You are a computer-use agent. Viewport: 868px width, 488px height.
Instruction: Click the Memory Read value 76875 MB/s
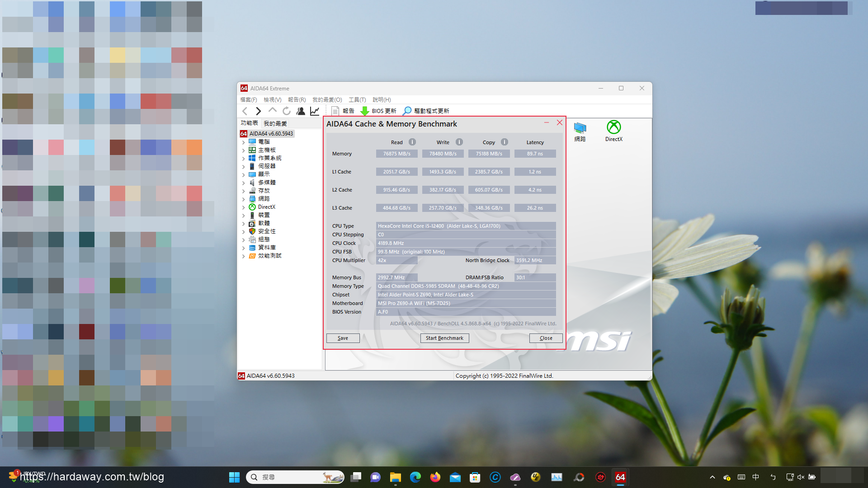click(396, 154)
